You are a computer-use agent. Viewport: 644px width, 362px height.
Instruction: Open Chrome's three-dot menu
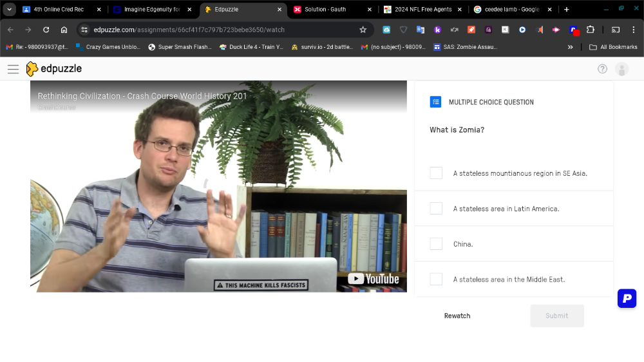pos(633,30)
